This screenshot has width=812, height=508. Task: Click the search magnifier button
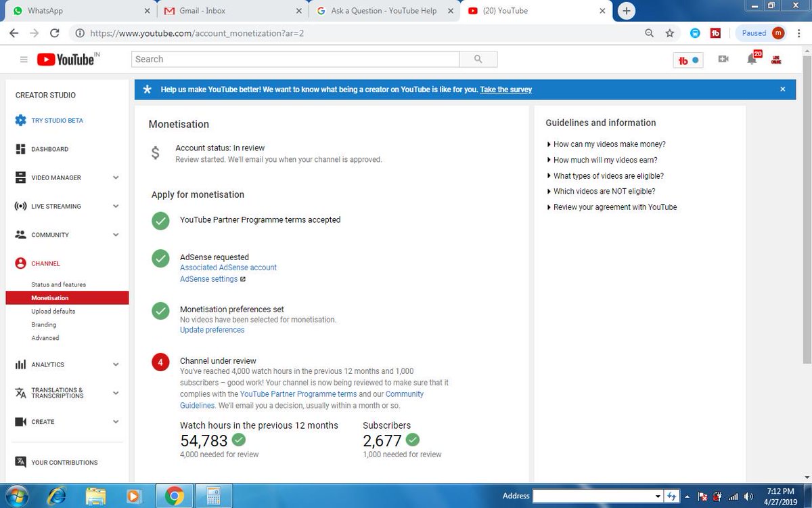[478, 59]
